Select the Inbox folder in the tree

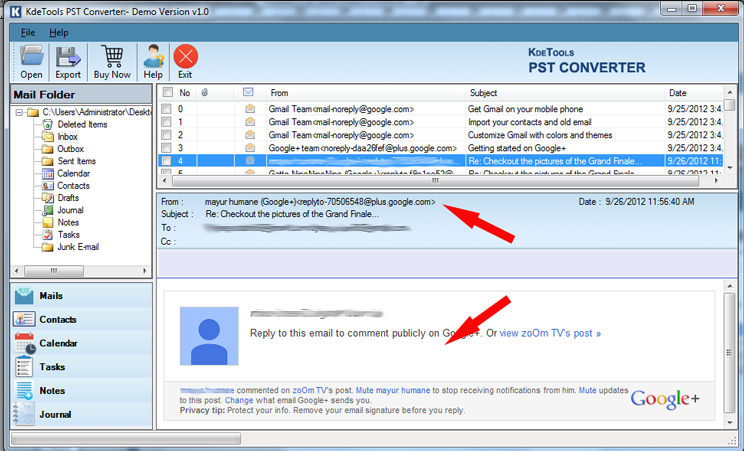(x=67, y=137)
